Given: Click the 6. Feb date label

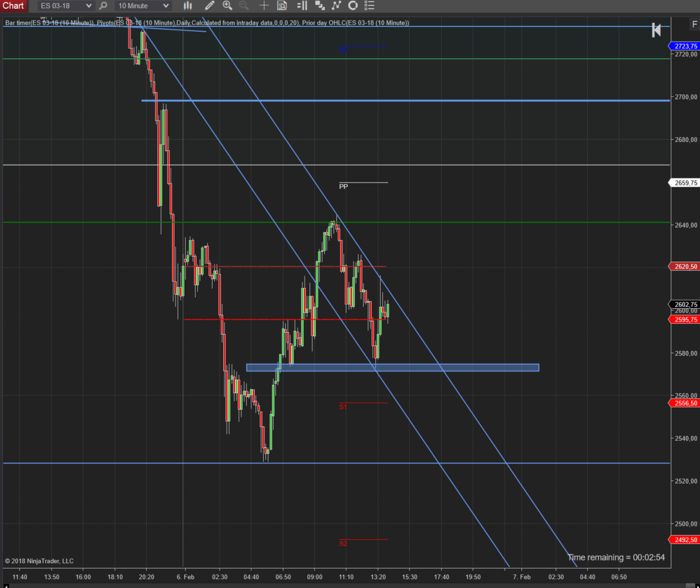Looking at the screenshot, I should pyautogui.click(x=185, y=577).
